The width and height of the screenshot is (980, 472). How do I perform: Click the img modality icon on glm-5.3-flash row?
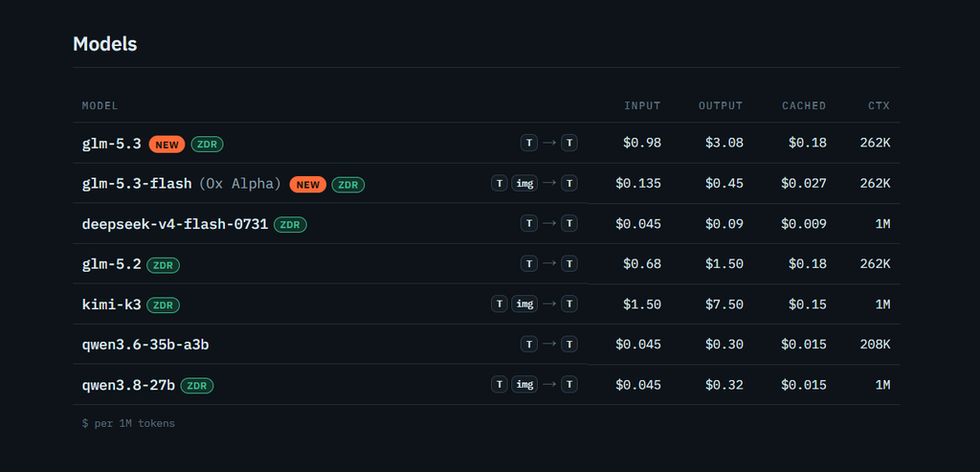click(524, 183)
